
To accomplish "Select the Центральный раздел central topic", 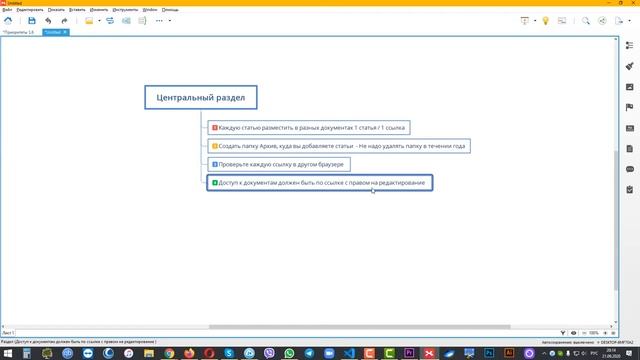I will (201, 97).
